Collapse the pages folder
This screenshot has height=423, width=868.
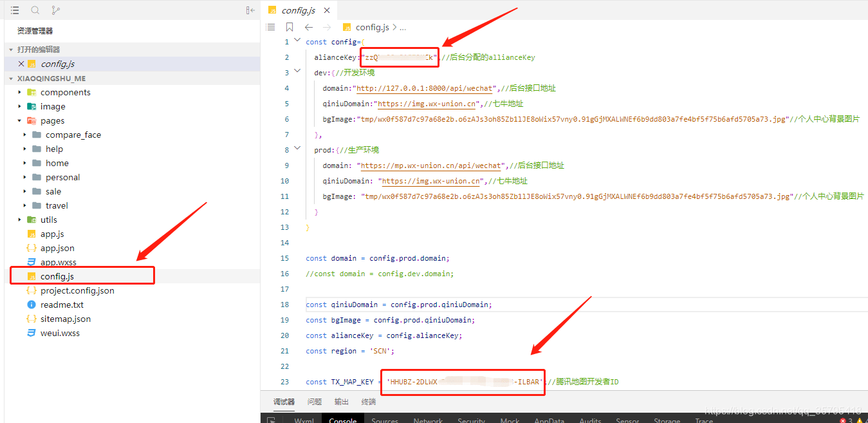tap(20, 120)
